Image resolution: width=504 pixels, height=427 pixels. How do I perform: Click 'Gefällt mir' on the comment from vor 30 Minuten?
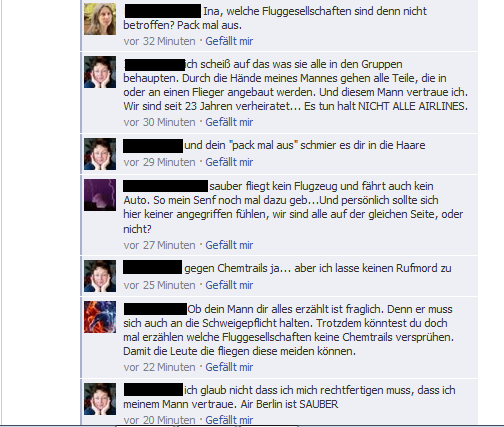pyautogui.click(x=229, y=122)
